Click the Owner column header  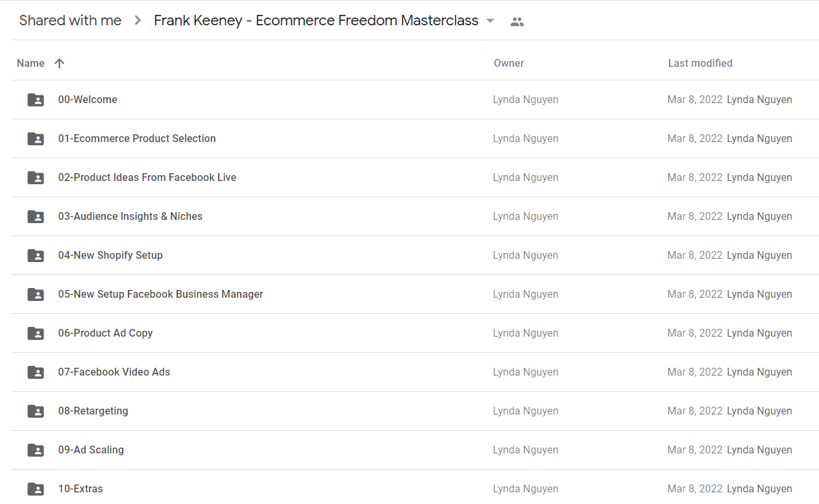509,63
